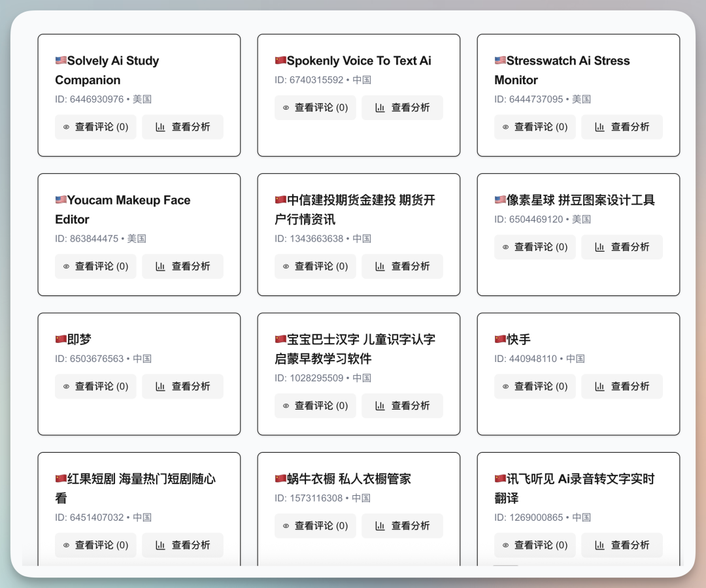Click 查看分析 for 中信建投期货金建投
The height and width of the screenshot is (588, 706).
(x=402, y=267)
